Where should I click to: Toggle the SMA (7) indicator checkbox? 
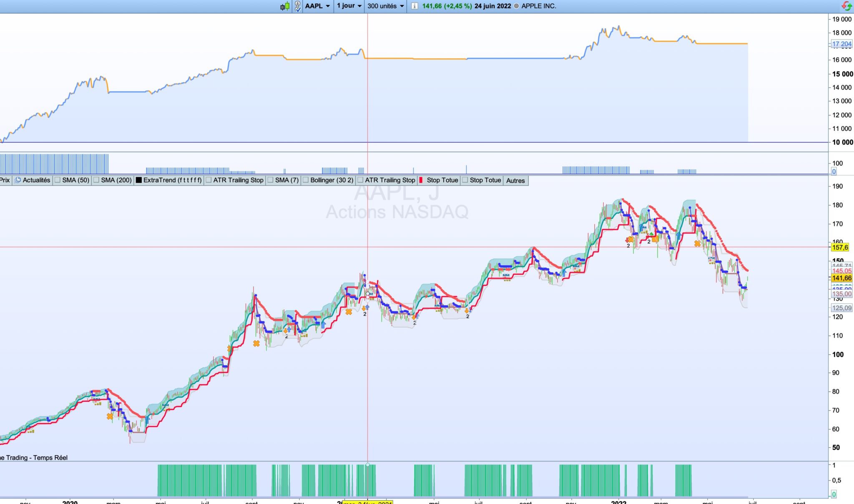click(270, 180)
